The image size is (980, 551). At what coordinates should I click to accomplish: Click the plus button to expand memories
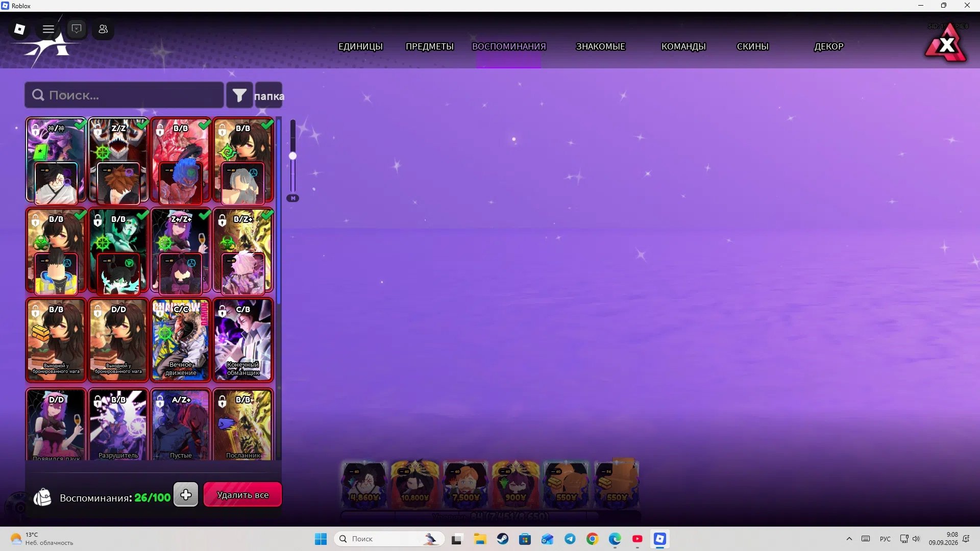tap(186, 494)
